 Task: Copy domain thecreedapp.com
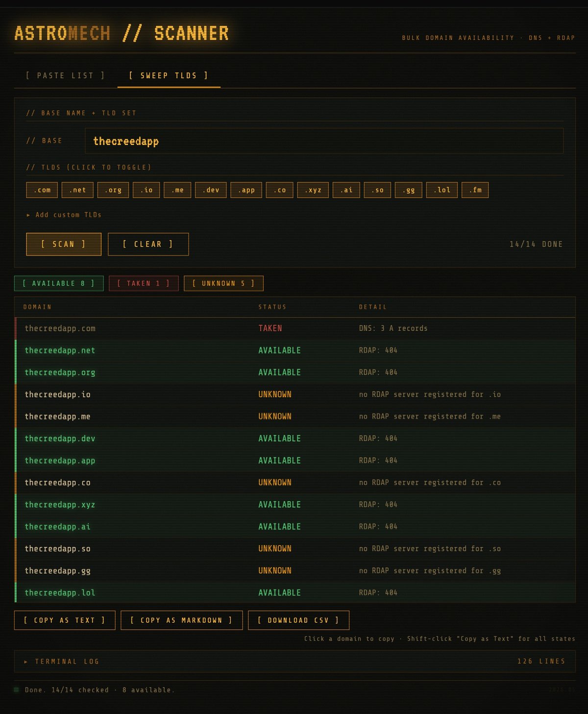pos(60,329)
